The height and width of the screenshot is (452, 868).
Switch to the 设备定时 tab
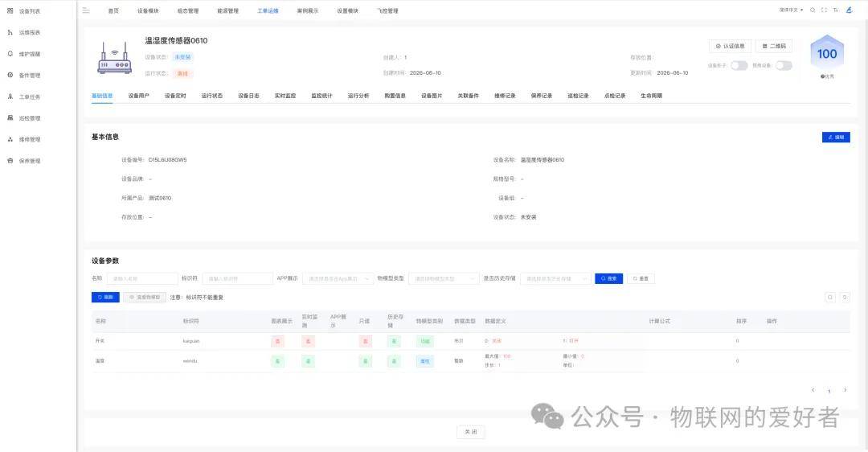point(175,96)
